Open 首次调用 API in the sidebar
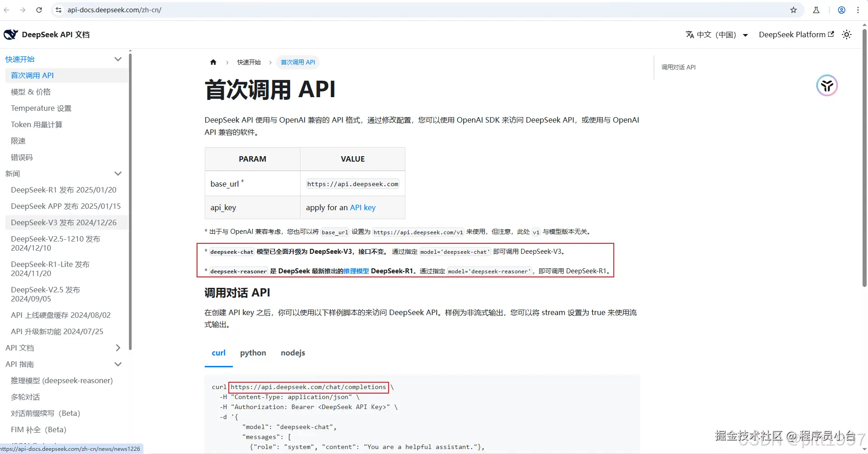868x454 pixels. point(67,75)
